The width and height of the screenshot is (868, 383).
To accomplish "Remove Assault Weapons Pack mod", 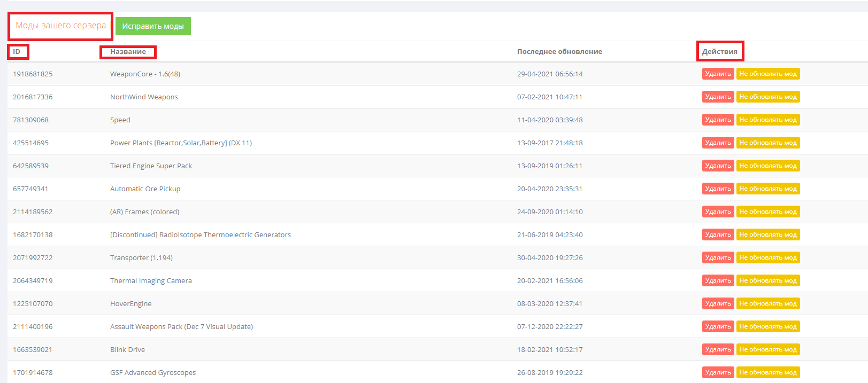I will pos(718,326).
